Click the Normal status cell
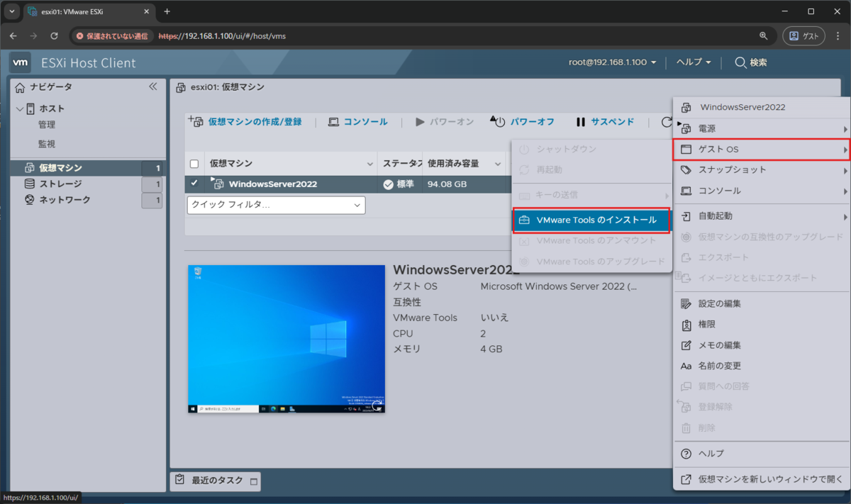Screen dimensions: 851x504 click(399, 184)
